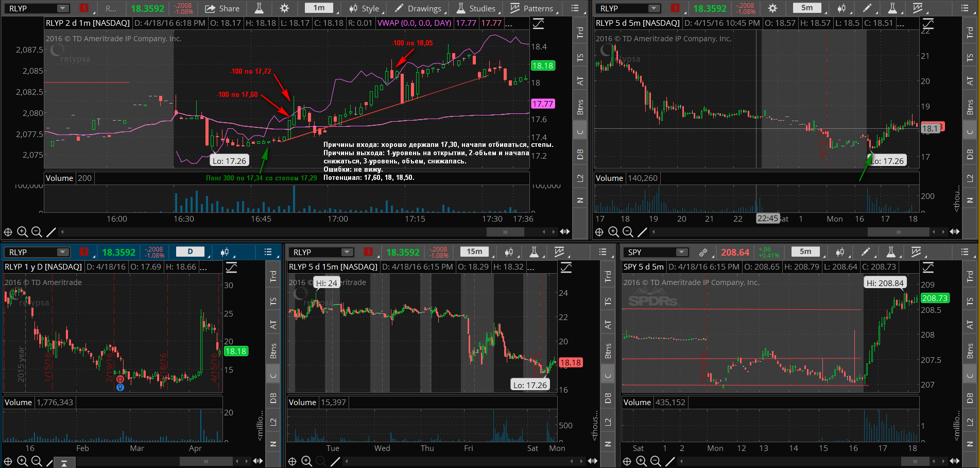Expand symbol dropdown in top-left RLYP chart
The height and width of the screenshot is (468, 980).
[x=62, y=8]
